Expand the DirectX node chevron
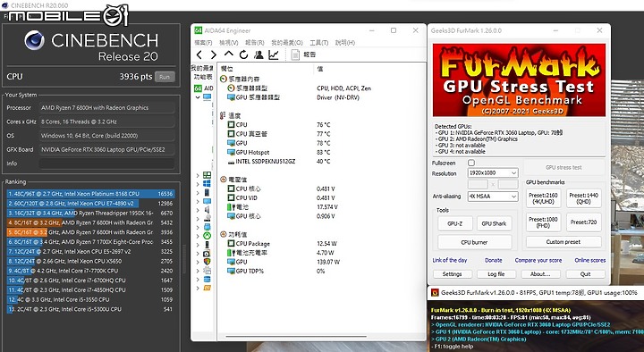This screenshot has height=352, width=644. 198,236
